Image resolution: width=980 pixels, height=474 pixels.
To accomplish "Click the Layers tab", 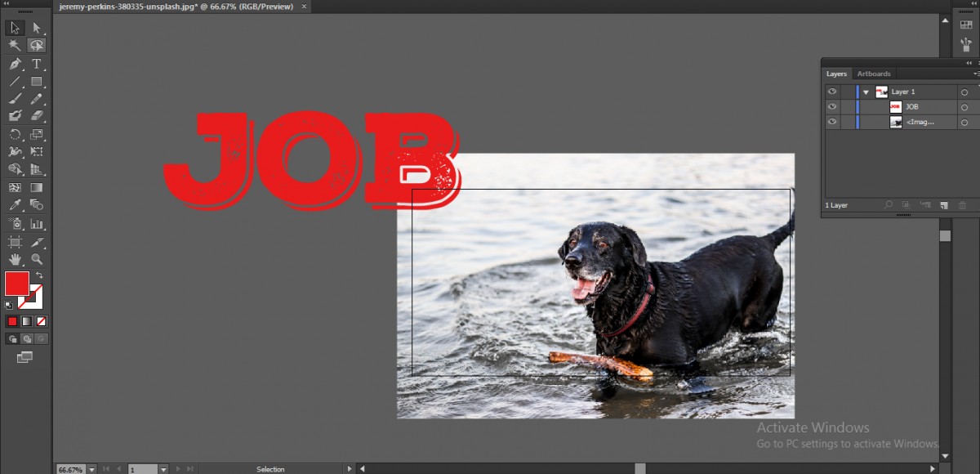I will click(836, 74).
